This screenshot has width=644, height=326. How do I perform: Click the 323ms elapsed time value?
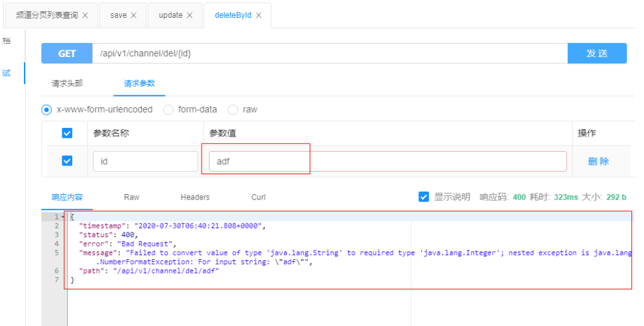click(566, 197)
